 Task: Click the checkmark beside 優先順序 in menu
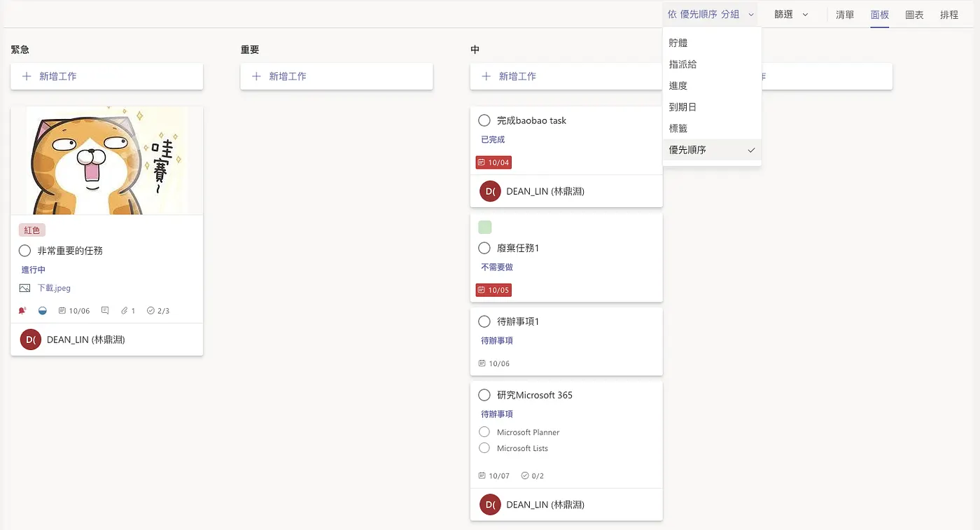click(751, 150)
